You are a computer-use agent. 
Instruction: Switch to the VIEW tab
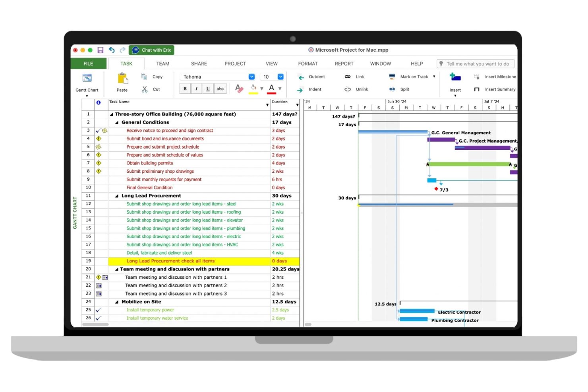[x=272, y=64]
